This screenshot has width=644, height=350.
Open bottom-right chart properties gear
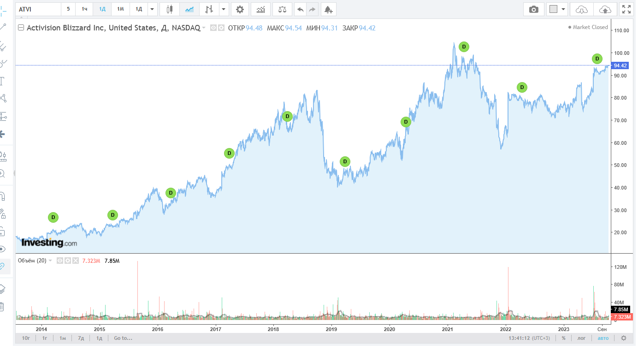(x=624, y=338)
